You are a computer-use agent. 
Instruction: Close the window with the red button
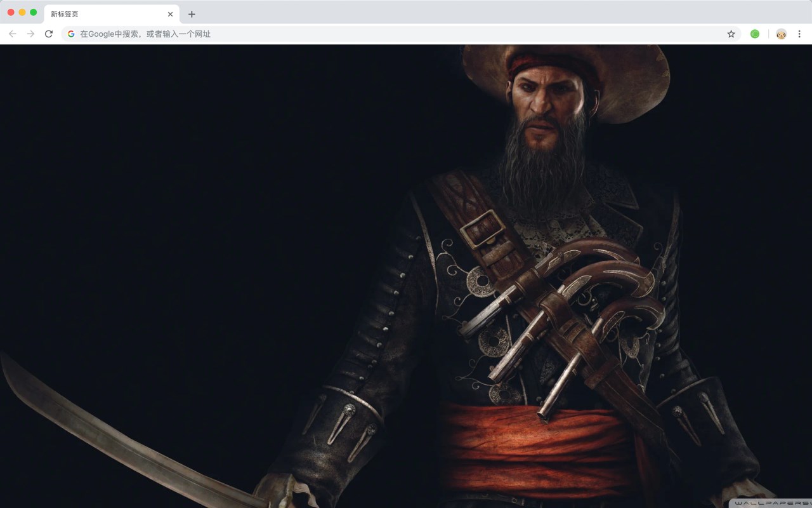pos(11,13)
